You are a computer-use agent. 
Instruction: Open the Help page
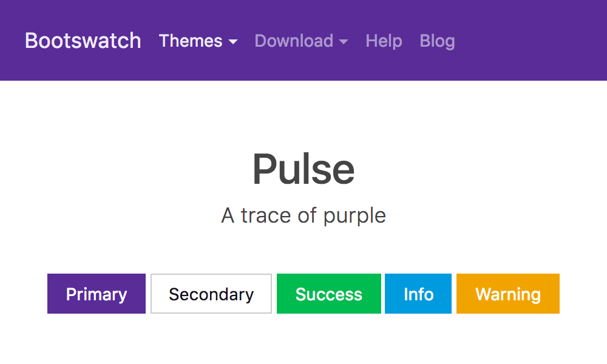384,41
